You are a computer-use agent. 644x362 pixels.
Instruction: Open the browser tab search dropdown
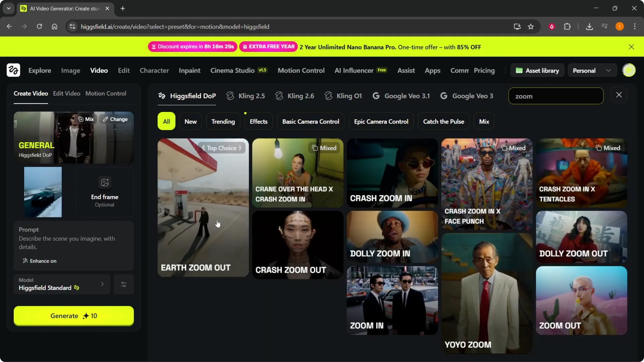point(9,8)
